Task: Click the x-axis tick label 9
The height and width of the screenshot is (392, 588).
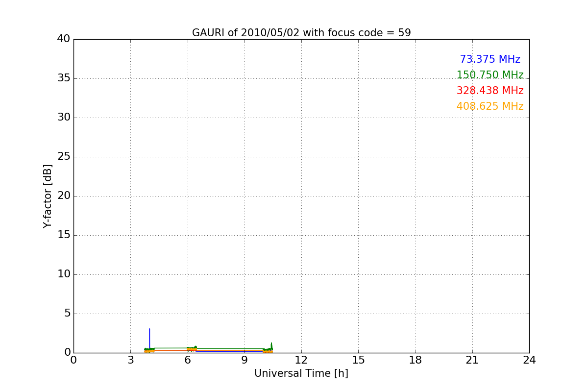Action: (x=245, y=360)
